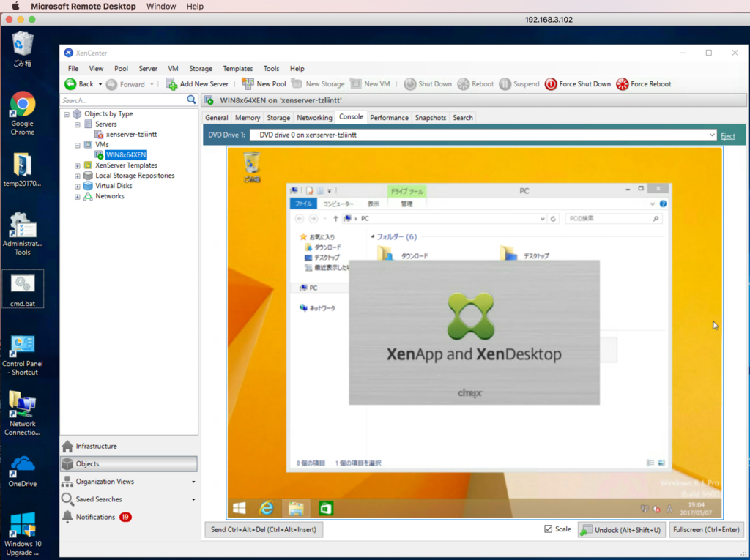Viewport: 750px width, 560px height.
Task: Click the Google Chrome desktop icon
Action: coord(23,113)
